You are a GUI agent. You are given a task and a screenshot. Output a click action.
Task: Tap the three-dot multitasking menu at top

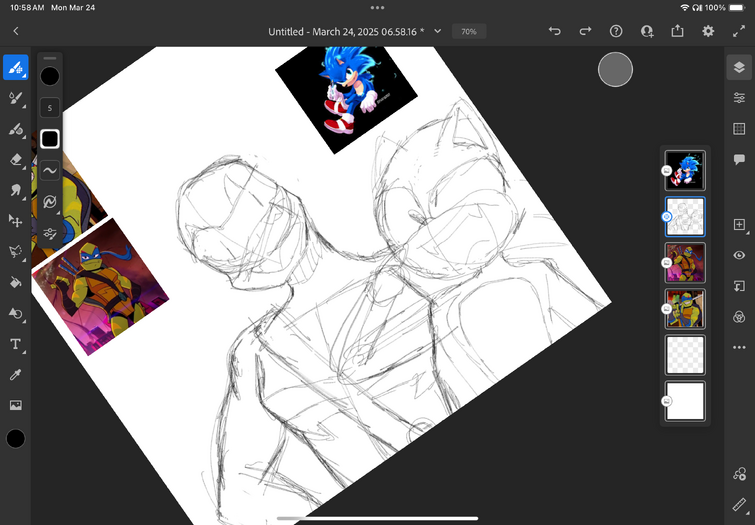click(378, 8)
